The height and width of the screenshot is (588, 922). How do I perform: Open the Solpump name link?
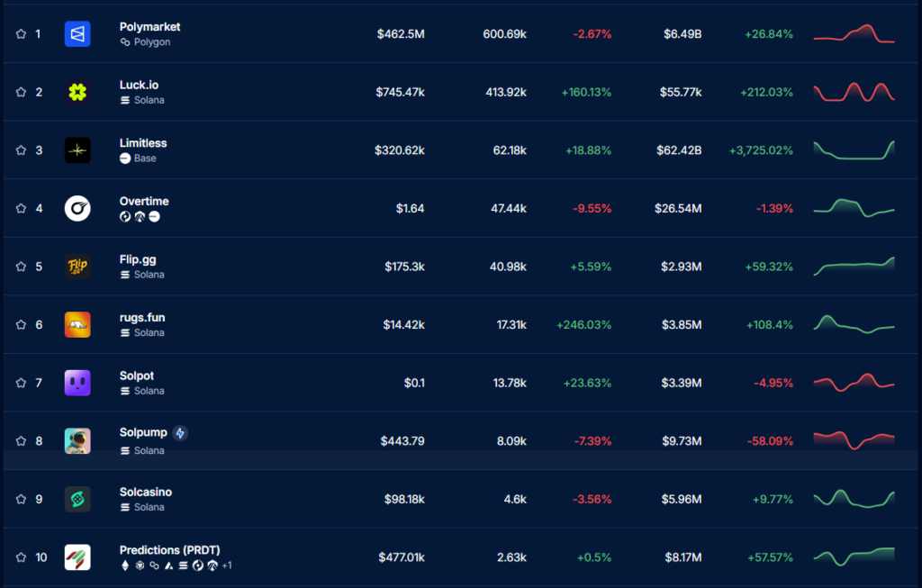(x=143, y=433)
